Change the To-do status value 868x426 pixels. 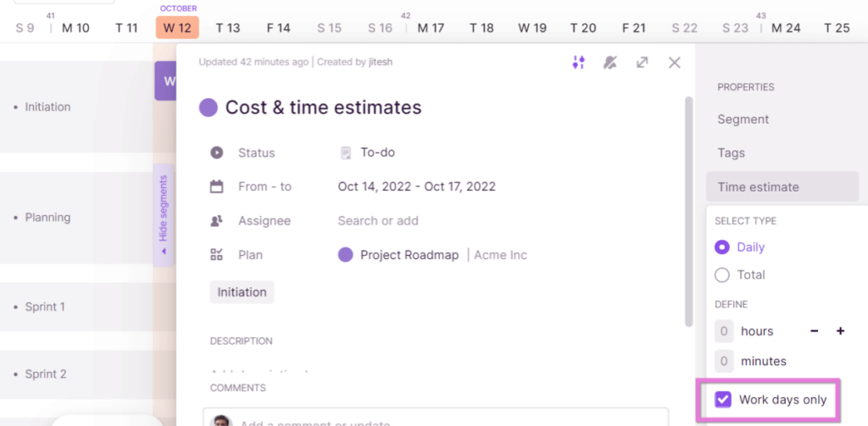coord(377,152)
